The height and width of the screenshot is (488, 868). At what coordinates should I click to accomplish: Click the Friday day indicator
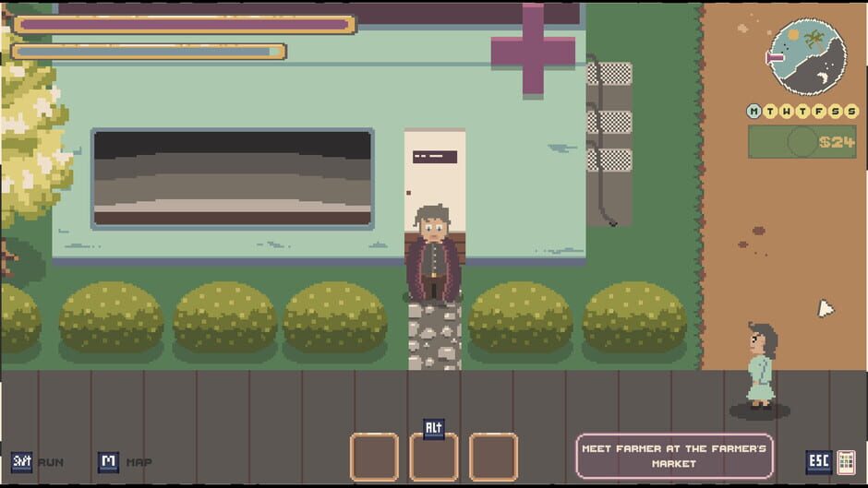pyautogui.click(x=819, y=112)
